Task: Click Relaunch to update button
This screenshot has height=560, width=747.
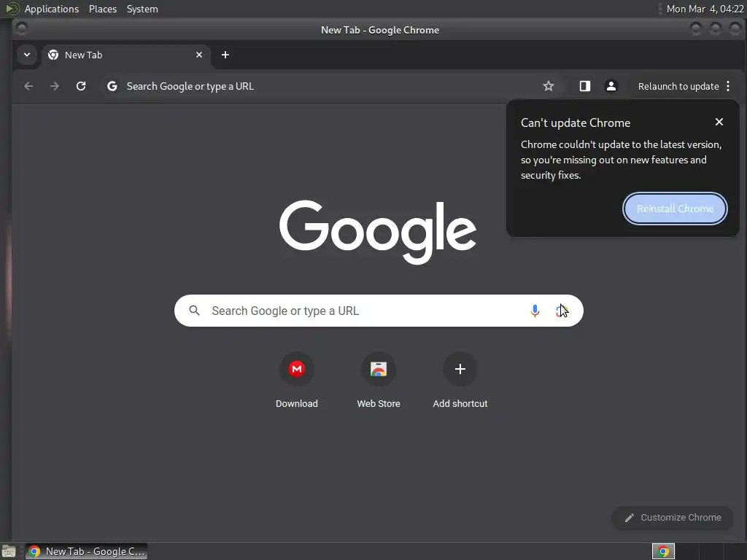Action: pos(678,86)
